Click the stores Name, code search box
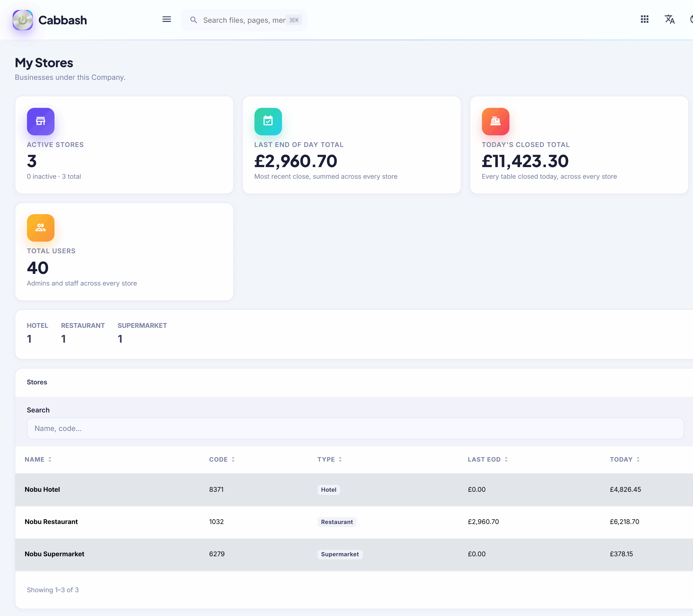 355,428
